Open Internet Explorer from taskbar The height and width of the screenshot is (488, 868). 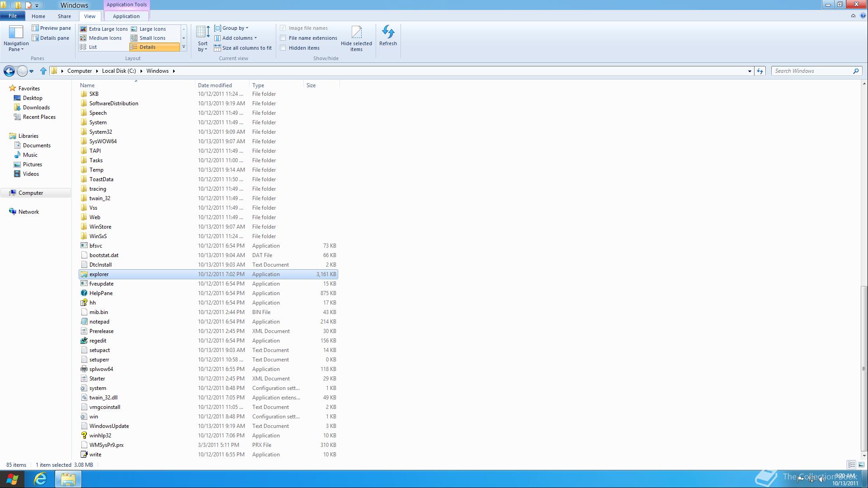40,479
